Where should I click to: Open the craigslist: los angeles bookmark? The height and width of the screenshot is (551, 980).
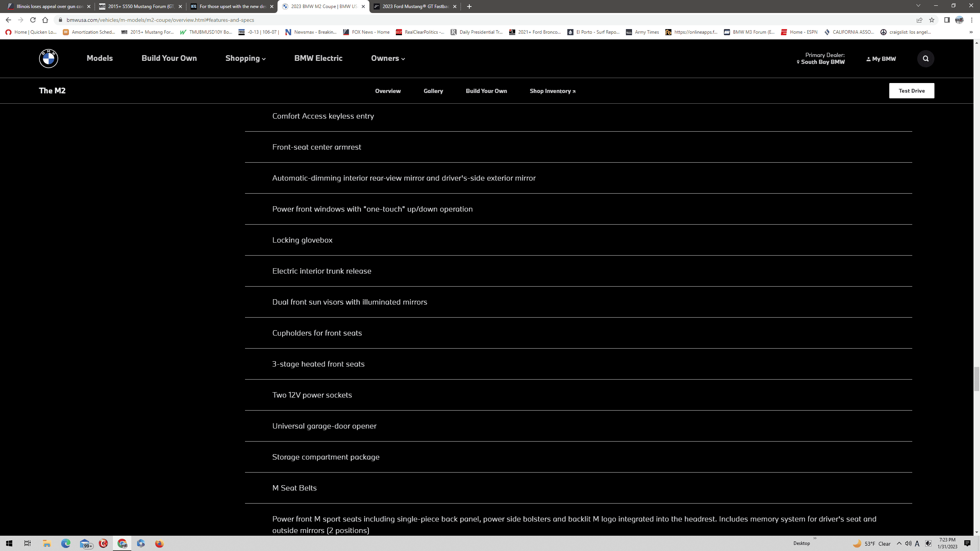[x=905, y=32]
